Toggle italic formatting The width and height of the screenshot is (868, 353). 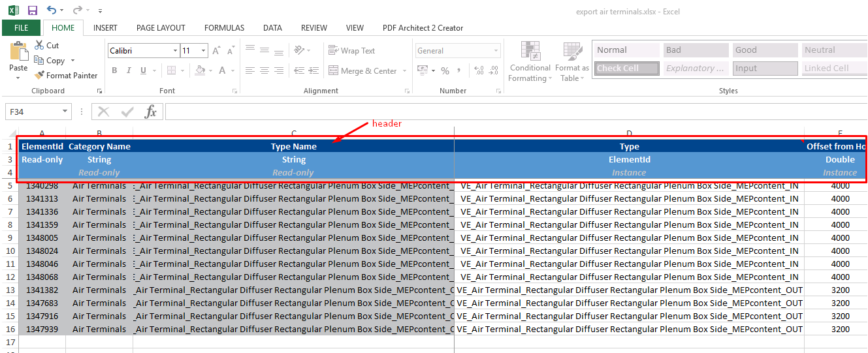[x=129, y=70]
